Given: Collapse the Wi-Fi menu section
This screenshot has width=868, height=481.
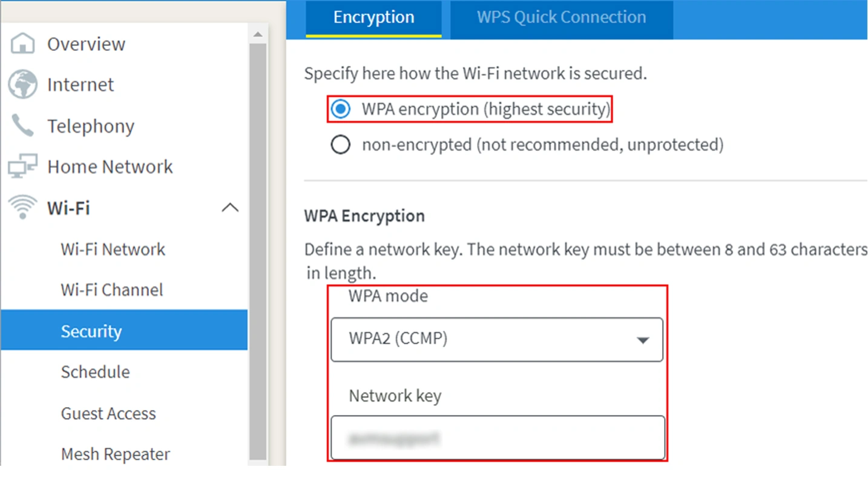Looking at the screenshot, I should pos(230,207).
